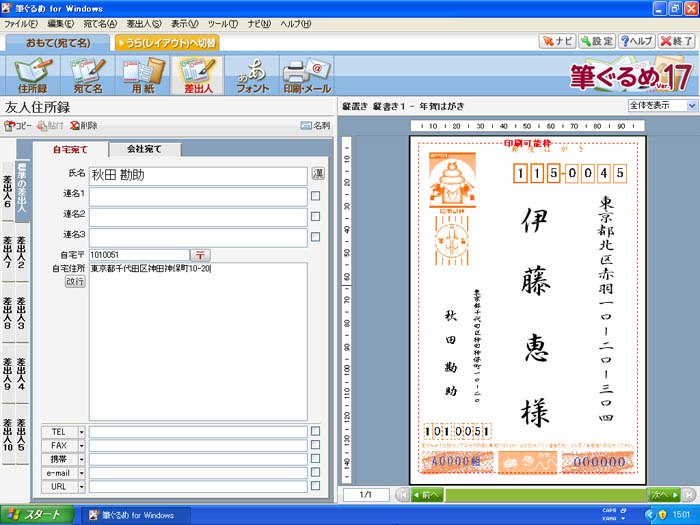The width and height of the screenshot is (700, 525).
Task: Tick the checkbox on the TEL row
Action: pyautogui.click(x=315, y=432)
